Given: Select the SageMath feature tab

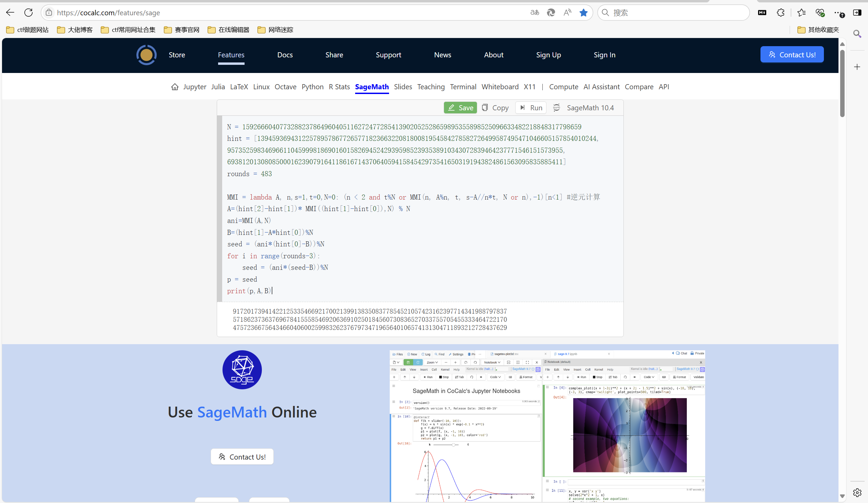Looking at the screenshot, I should pyautogui.click(x=372, y=87).
